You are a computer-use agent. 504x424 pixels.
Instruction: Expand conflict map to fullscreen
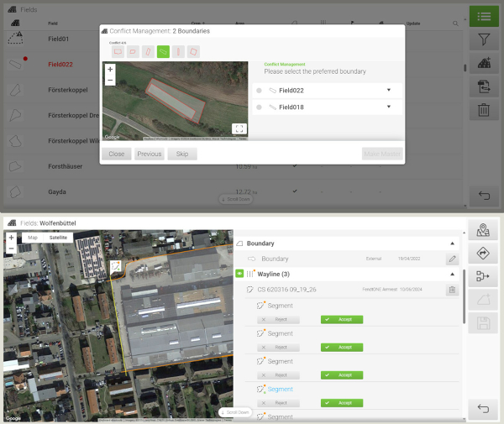[239, 128]
